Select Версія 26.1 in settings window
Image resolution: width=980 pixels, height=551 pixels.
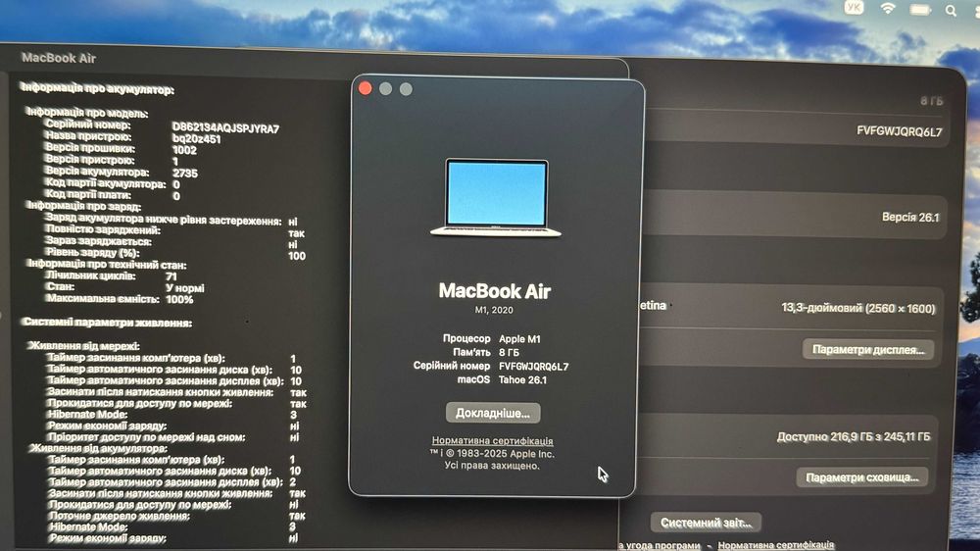coord(910,217)
